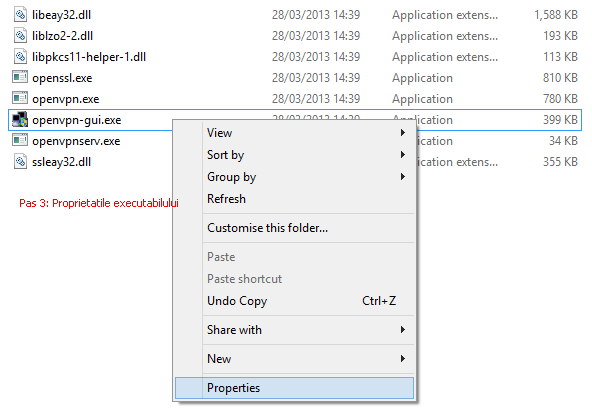The image size is (592, 418).
Task: Select the file name libpkcs11-helper-1.dll
Action: click(x=89, y=57)
